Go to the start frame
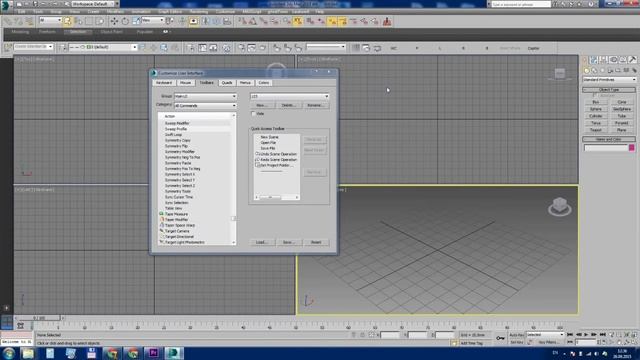 click(x=570, y=335)
